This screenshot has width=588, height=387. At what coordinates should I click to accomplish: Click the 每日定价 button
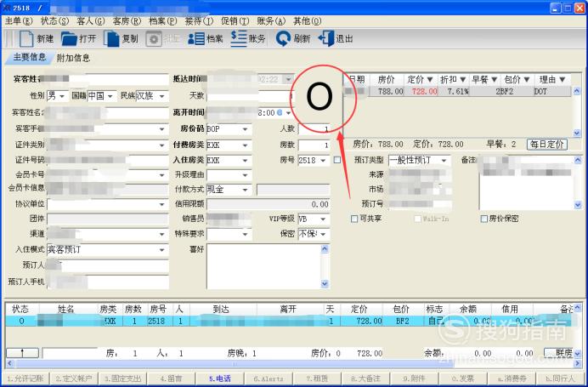pos(546,145)
